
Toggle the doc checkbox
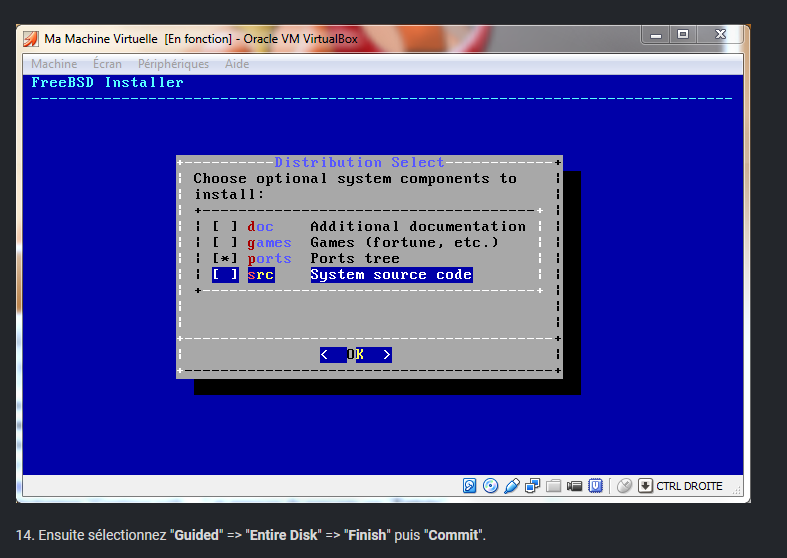pos(225,227)
